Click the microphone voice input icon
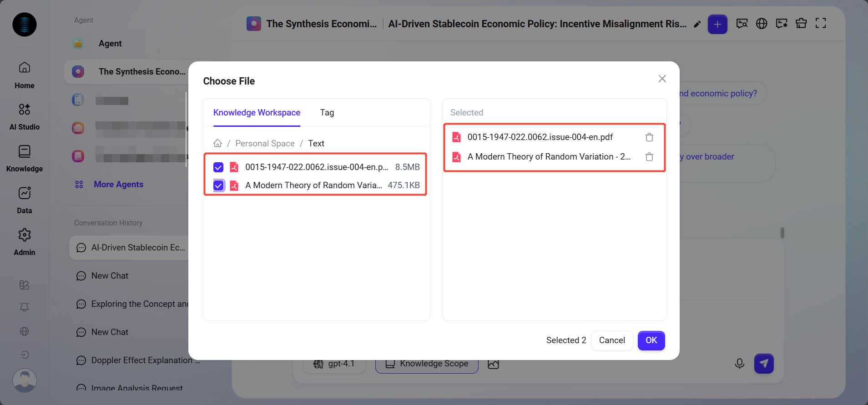Screen dimensions: 868x405 (739, 364)
